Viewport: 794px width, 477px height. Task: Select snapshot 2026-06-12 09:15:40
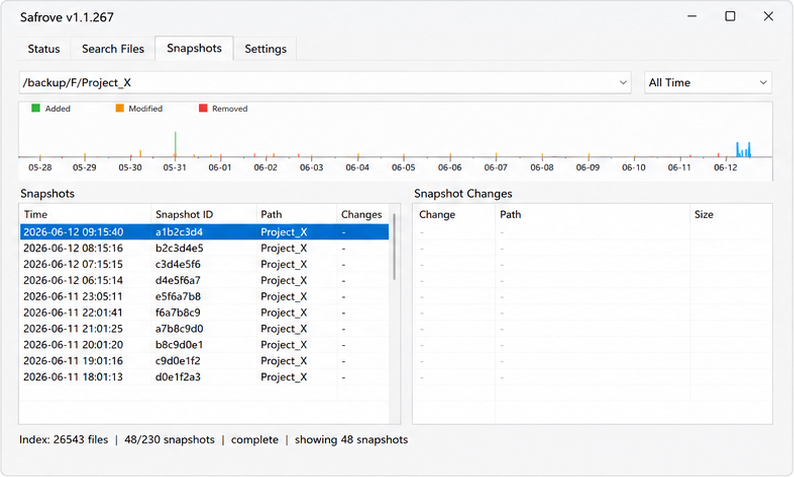click(x=205, y=232)
